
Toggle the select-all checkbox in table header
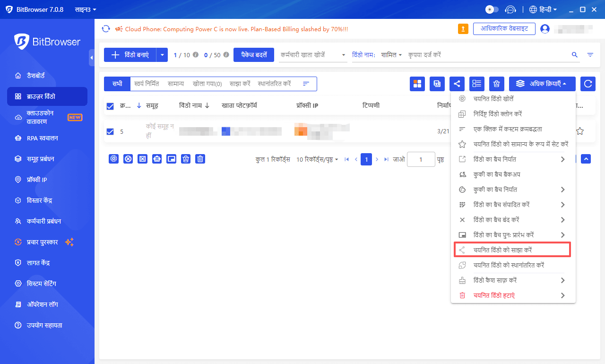click(110, 106)
